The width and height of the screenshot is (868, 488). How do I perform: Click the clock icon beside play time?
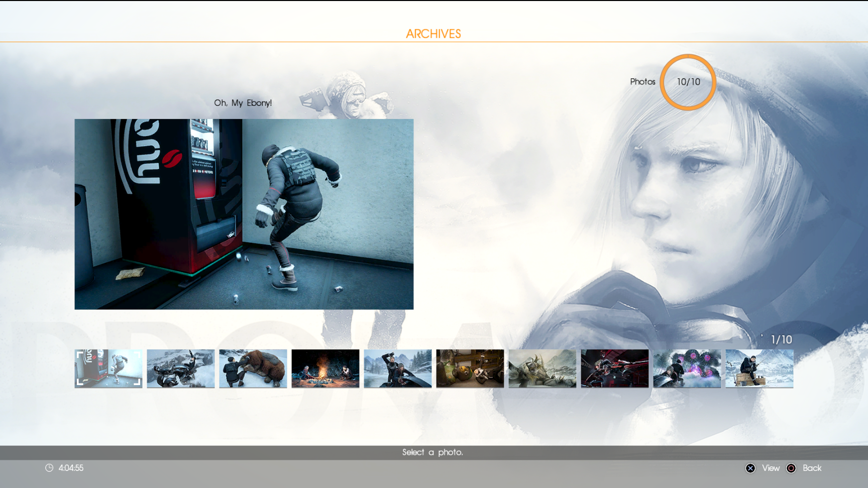pyautogui.click(x=49, y=468)
